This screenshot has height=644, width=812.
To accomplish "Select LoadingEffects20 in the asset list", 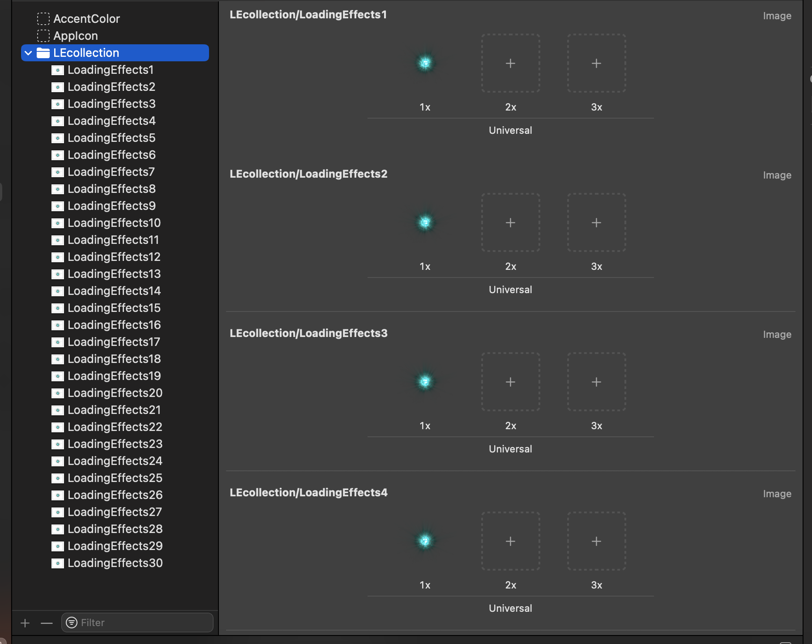I will click(115, 393).
